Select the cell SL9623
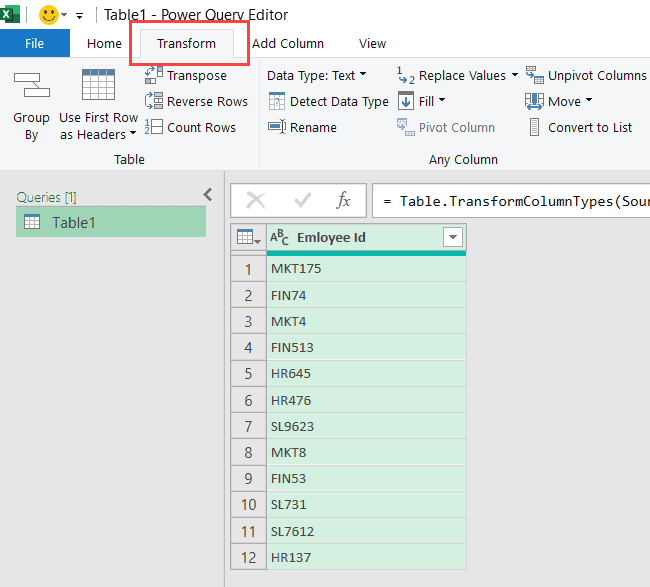This screenshot has height=587, width=650. [x=366, y=426]
